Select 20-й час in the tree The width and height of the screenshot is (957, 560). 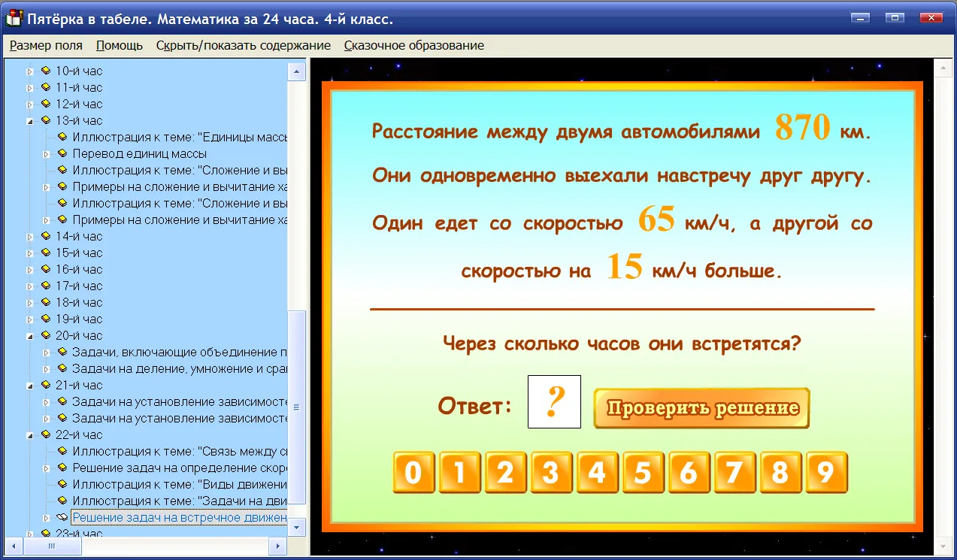(79, 335)
